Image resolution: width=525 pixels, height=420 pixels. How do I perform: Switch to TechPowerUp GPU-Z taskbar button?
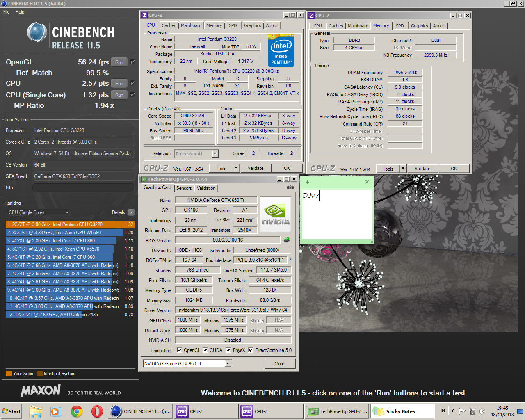click(338, 411)
